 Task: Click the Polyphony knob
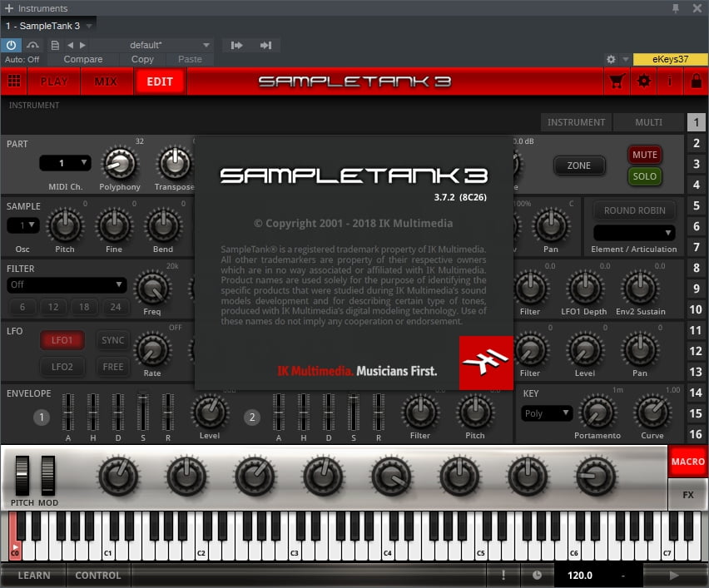click(x=120, y=164)
